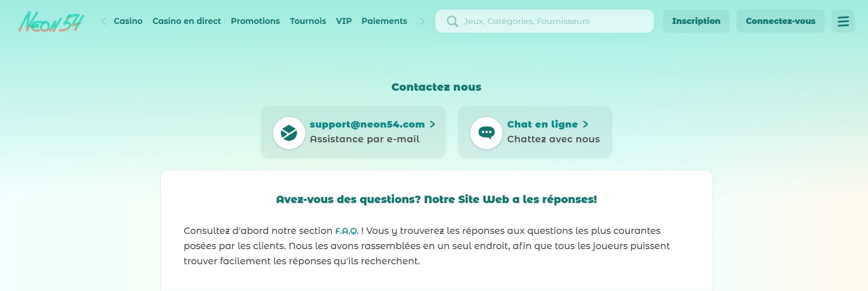This screenshot has width=868, height=291.
Task: Open the F.A.Q. link
Action: pyautogui.click(x=347, y=231)
